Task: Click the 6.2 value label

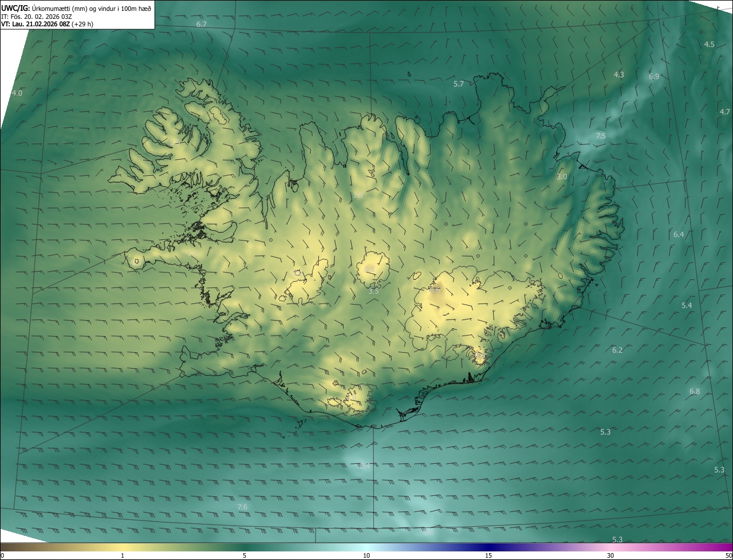Action: click(x=617, y=350)
